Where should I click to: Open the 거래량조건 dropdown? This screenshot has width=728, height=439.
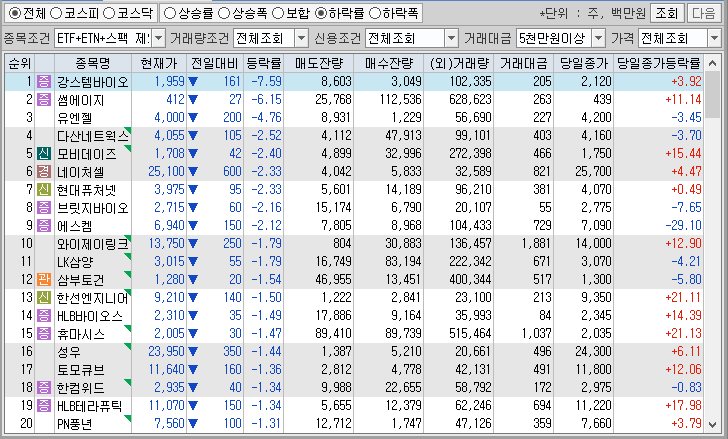coord(301,38)
